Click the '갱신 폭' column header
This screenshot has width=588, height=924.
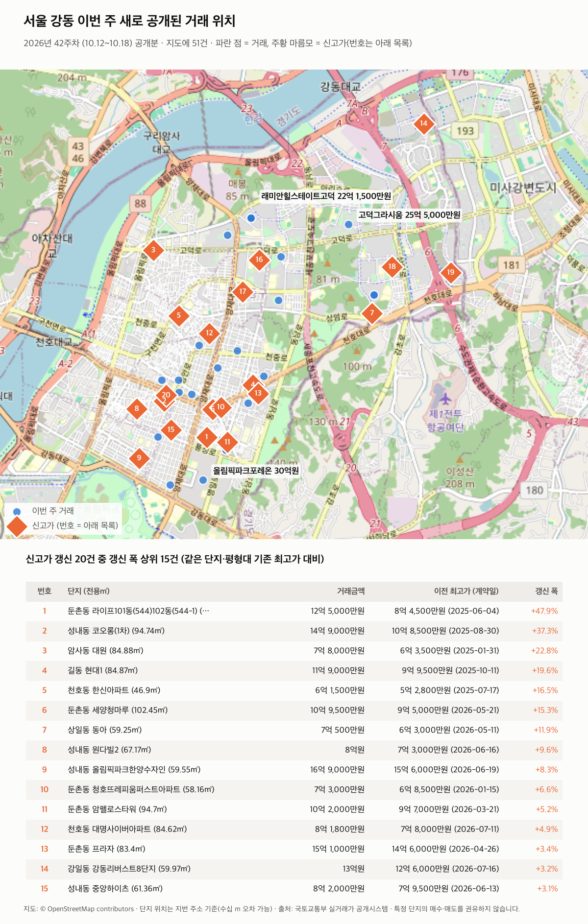click(x=546, y=591)
